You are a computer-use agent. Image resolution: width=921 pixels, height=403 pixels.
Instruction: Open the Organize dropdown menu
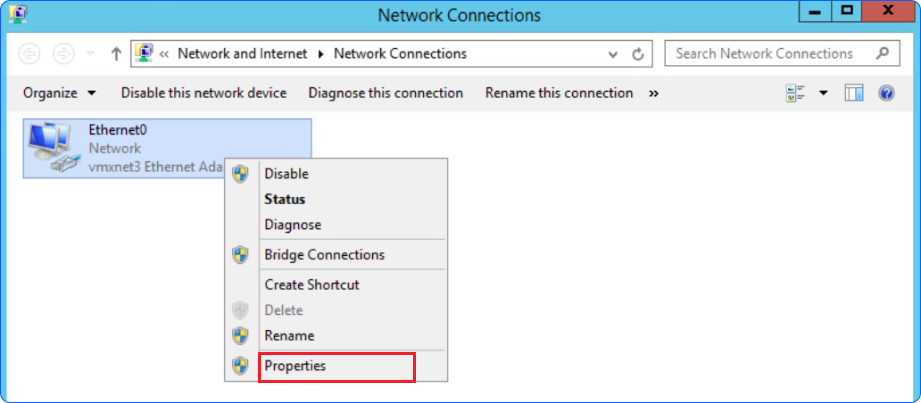click(60, 93)
